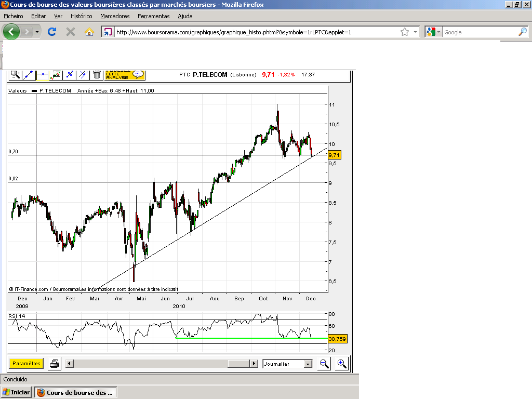Click the -1,32% change value
The image size is (532, 399).
286,75
